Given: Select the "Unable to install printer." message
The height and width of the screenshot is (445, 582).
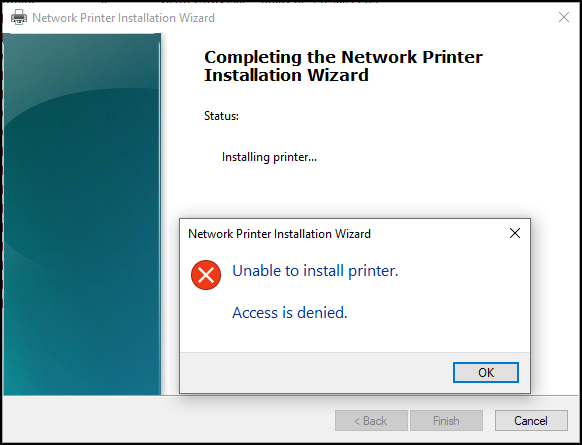Looking at the screenshot, I should (315, 271).
